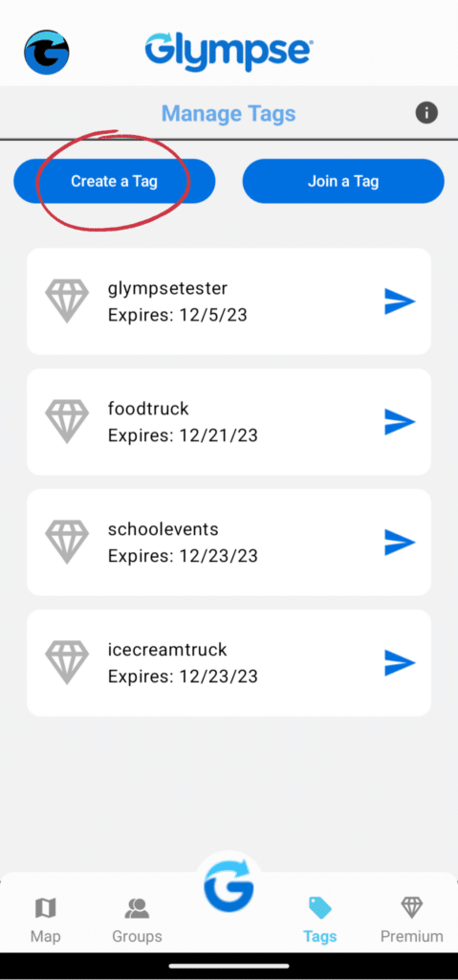The image size is (458, 980).
Task: Tap the diamond icon next to foodtruck
Action: pyautogui.click(x=68, y=422)
